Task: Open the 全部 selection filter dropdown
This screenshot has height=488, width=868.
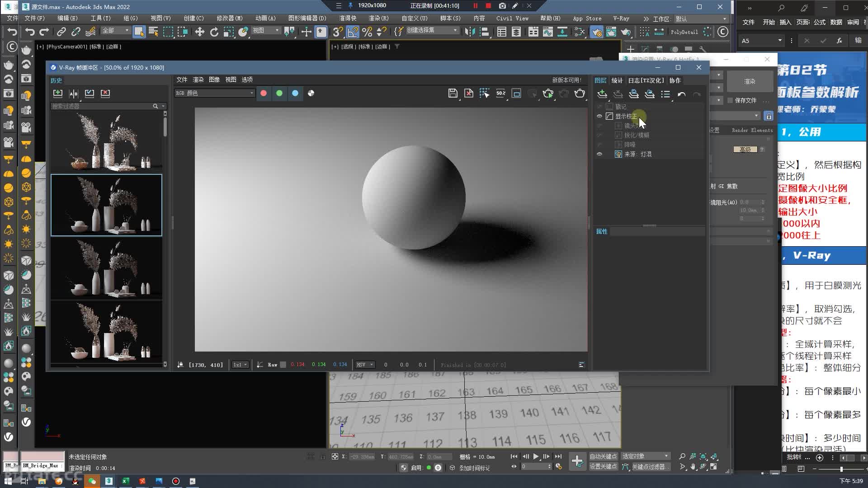Action: pos(116,30)
